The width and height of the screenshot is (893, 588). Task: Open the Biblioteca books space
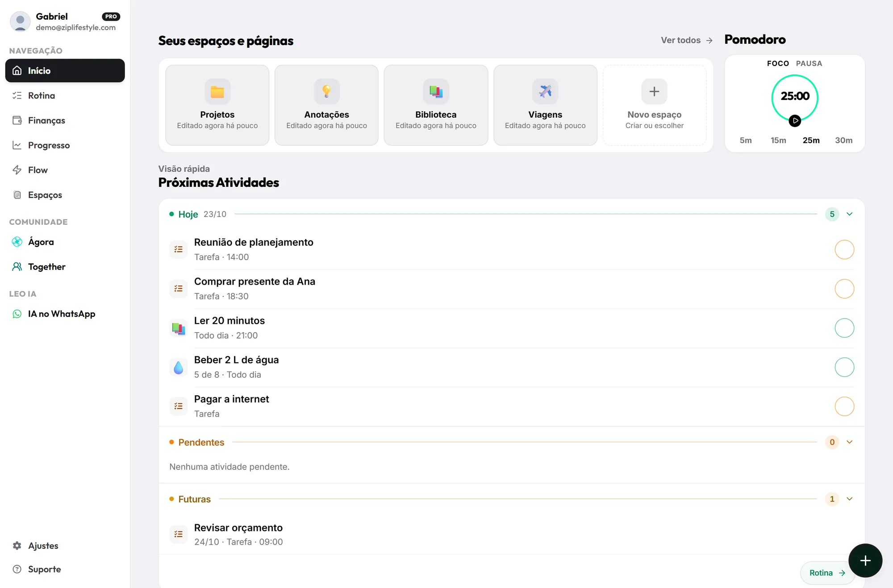pos(436,105)
